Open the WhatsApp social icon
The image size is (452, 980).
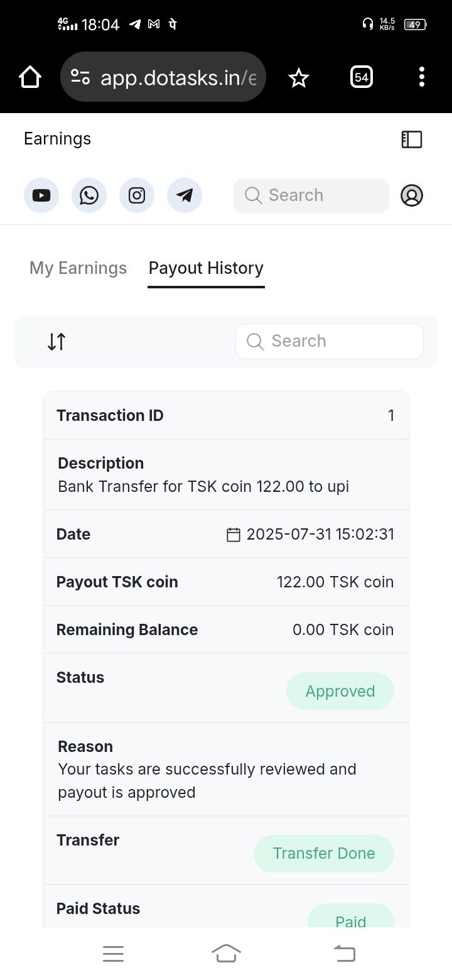click(x=89, y=195)
